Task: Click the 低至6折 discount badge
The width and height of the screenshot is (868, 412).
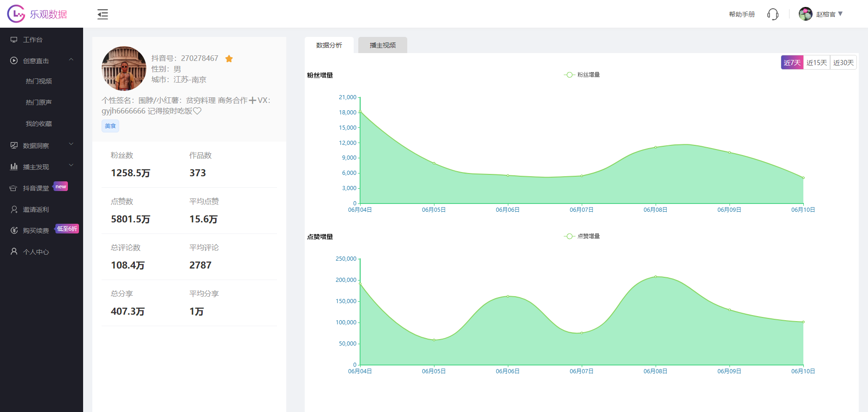Action: click(x=67, y=229)
